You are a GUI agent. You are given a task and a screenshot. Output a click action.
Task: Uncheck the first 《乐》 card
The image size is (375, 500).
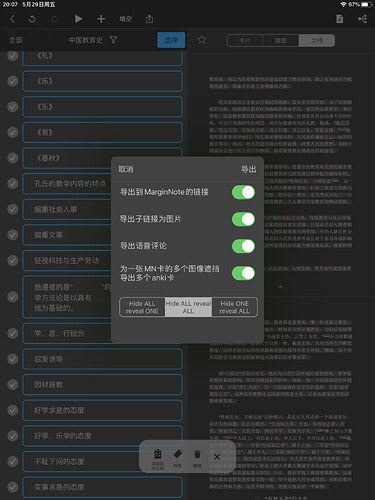coord(13,81)
